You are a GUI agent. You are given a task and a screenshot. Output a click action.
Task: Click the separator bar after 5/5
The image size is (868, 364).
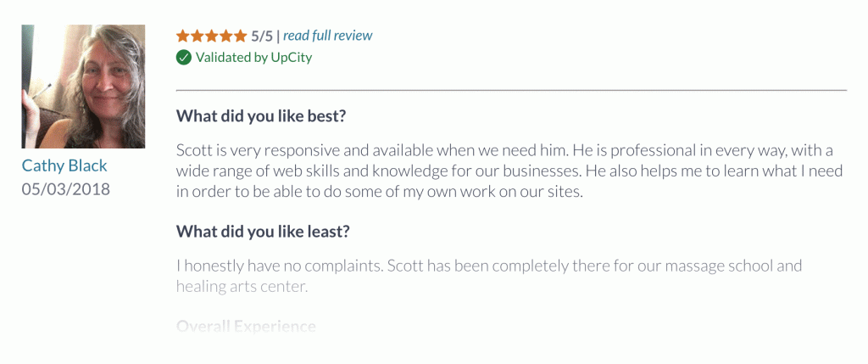click(x=278, y=36)
